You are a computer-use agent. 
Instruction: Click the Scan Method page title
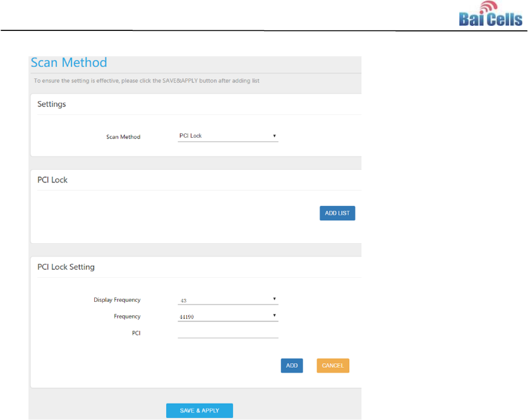pyautogui.click(x=69, y=63)
